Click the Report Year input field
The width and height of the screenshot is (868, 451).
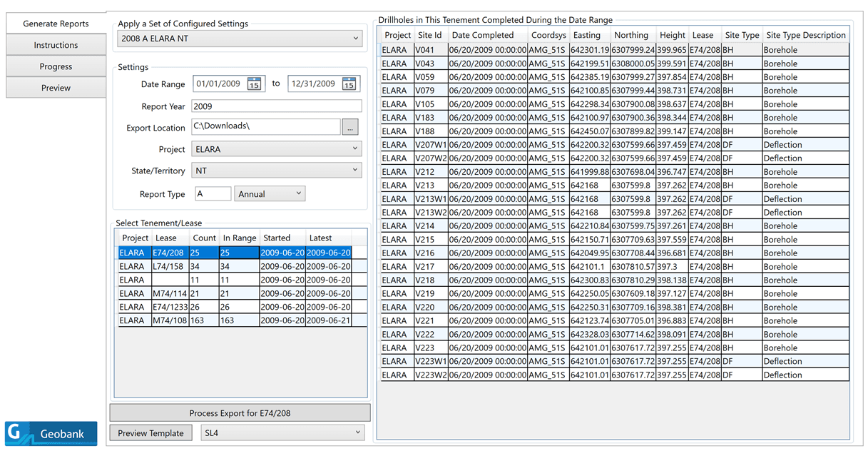276,106
